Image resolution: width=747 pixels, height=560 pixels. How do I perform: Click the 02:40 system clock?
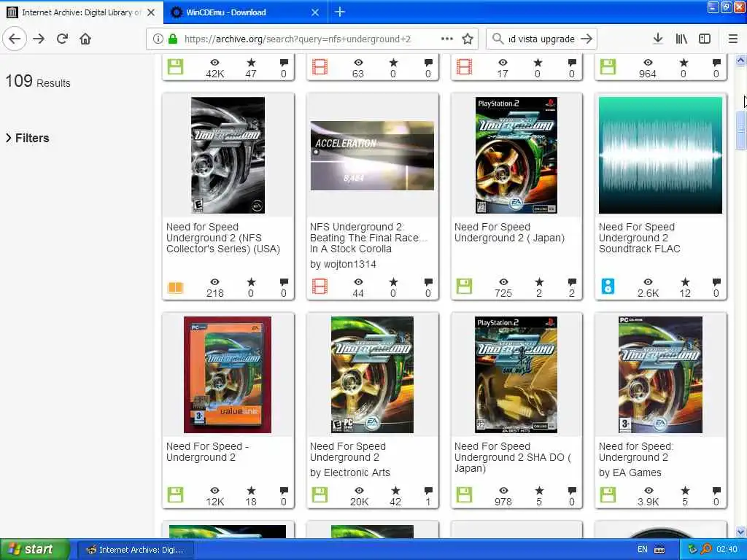pos(727,550)
